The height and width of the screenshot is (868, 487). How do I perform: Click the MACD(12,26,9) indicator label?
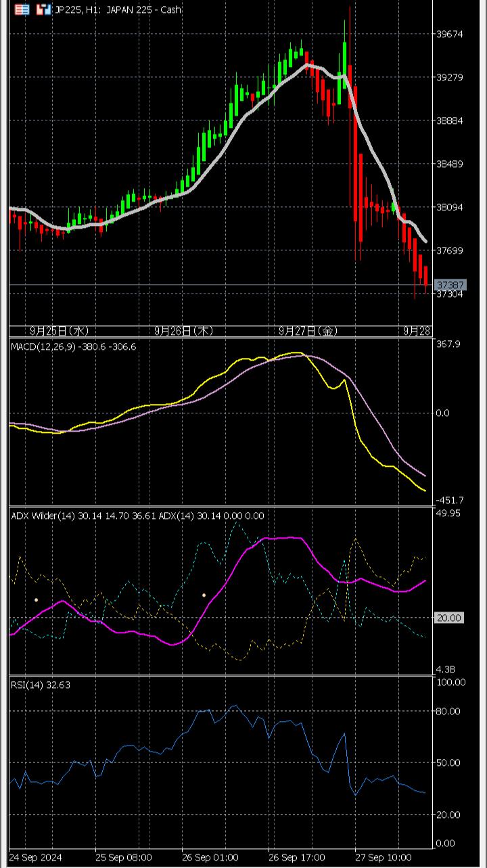coord(74,346)
